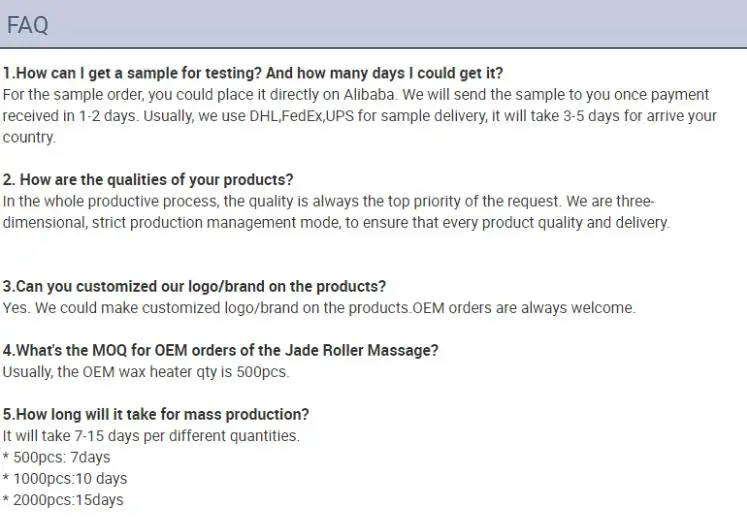Viewport: 747px width, 528px height.
Task: Click the '500pcs: 7days' bullet
Action: coord(57,457)
